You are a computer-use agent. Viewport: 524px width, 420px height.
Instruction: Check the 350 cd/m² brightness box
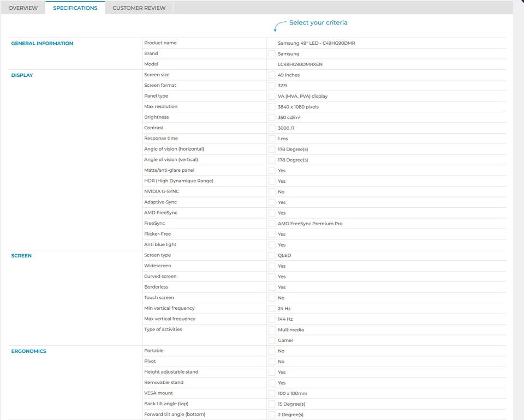pos(272,117)
